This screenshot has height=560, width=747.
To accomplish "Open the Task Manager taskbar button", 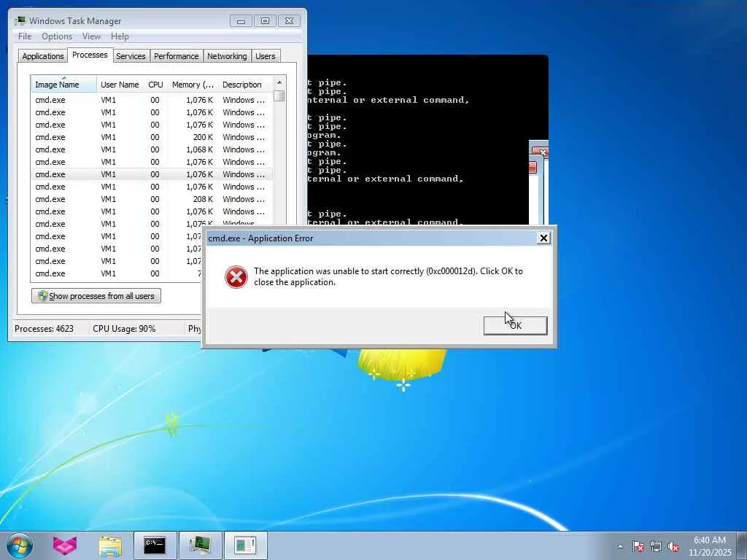I will (200, 545).
